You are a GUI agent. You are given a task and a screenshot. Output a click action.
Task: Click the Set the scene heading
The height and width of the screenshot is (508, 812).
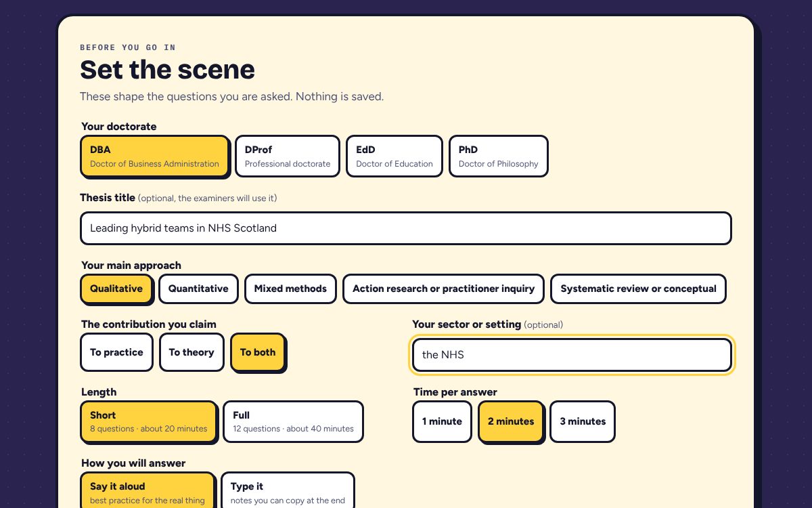[167, 70]
